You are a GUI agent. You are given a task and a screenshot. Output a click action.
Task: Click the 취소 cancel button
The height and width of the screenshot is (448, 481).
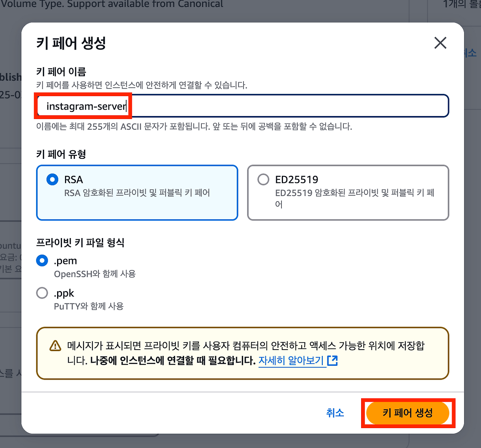335,413
